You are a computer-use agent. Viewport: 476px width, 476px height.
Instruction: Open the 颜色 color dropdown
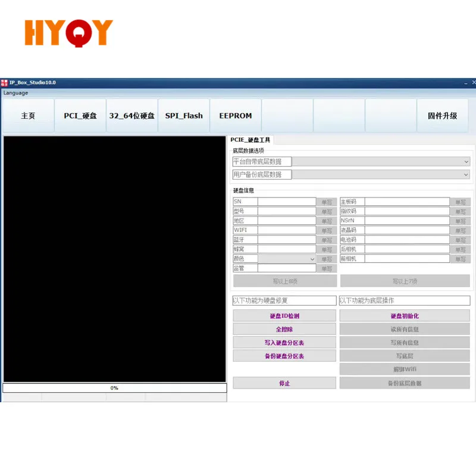pyautogui.click(x=287, y=259)
